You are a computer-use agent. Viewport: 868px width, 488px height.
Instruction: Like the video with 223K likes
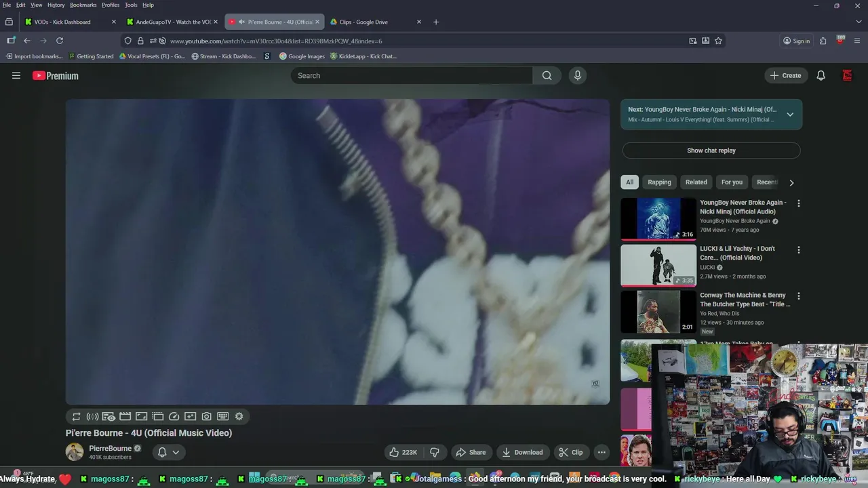[x=403, y=452]
